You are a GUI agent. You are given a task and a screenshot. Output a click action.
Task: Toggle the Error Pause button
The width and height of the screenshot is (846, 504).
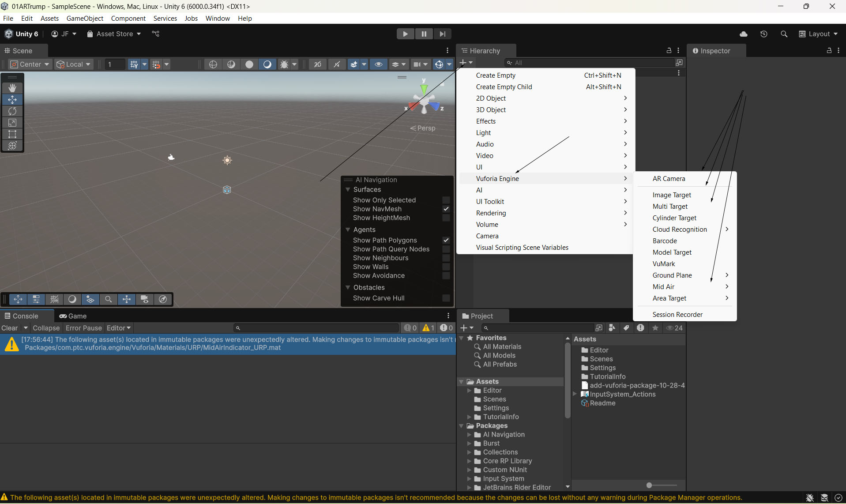coord(83,328)
